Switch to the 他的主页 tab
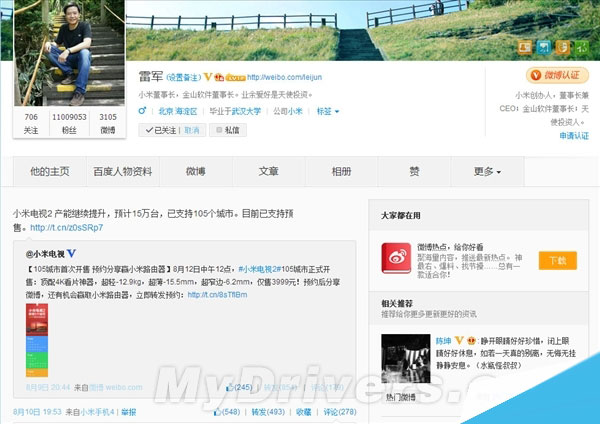The width and height of the screenshot is (600, 424). [x=50, y=171]
